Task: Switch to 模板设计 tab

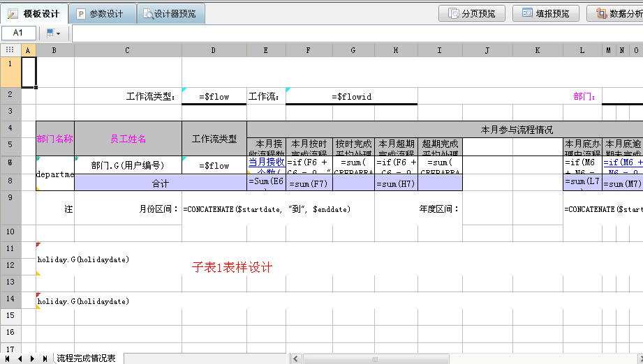Action: coord(34,14)
